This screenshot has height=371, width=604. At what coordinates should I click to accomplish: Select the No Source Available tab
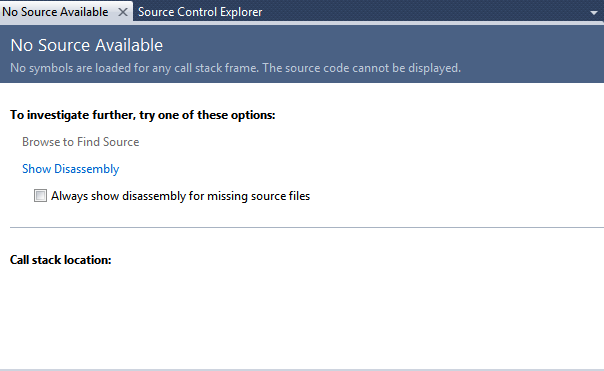click(x=55, y=12)
